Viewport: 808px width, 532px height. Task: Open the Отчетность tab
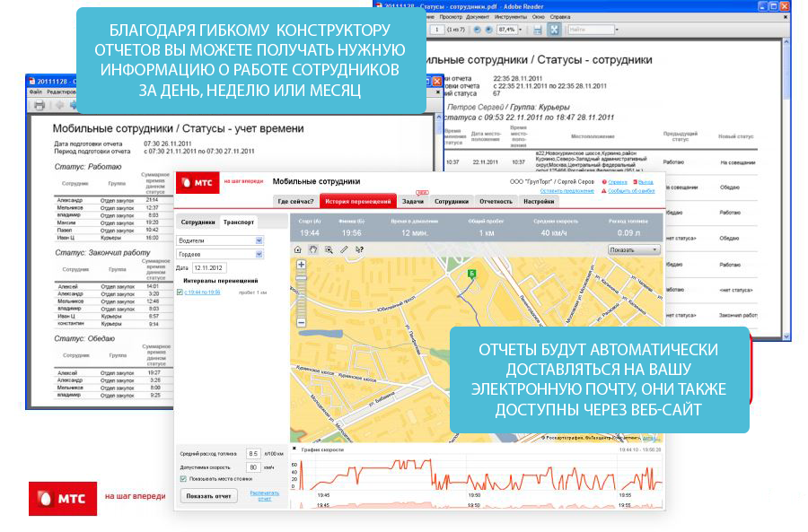(496, 201)
